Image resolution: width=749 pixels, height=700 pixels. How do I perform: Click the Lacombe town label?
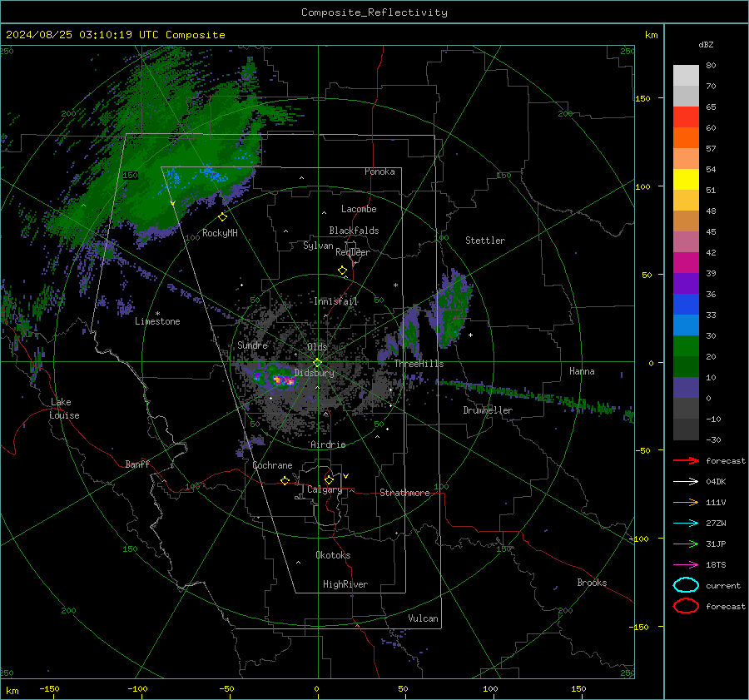tap(359, 209)
